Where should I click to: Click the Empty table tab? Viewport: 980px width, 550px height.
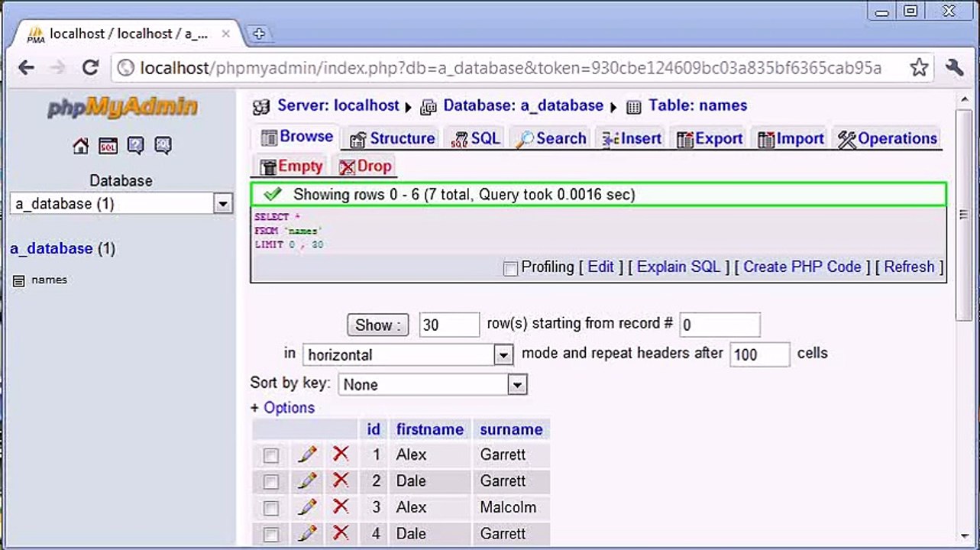[x=291, y=167]
